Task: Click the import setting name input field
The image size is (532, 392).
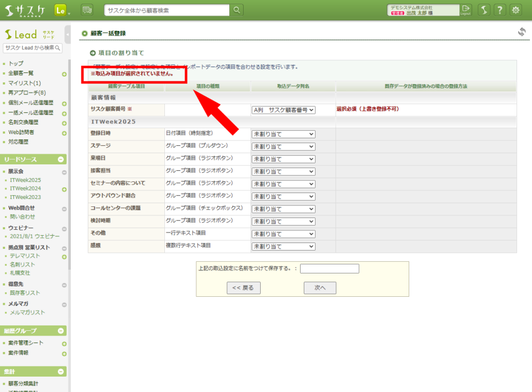Action: pos(329,269)
